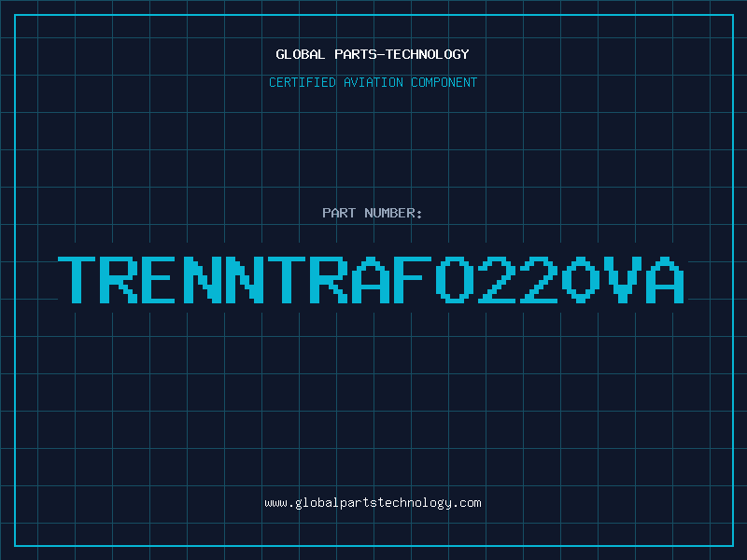Click the double N in TRENNTRAFO220VA
This screenshot has height=560, width=747.
click(223, 280)
